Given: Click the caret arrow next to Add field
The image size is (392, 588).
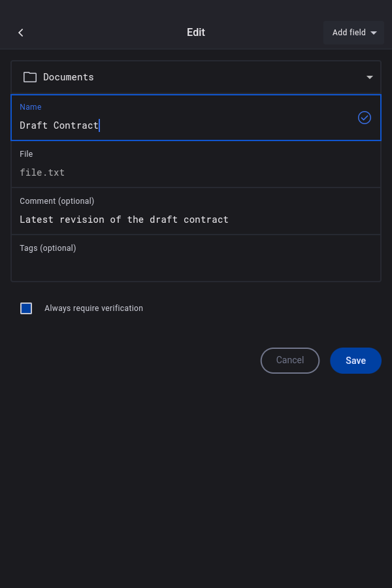Looking at the screenshot, I should (374, 33).
